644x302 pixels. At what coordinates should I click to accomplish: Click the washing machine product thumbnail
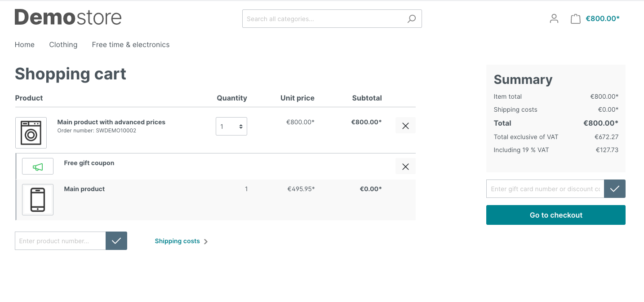coord(31,133)
